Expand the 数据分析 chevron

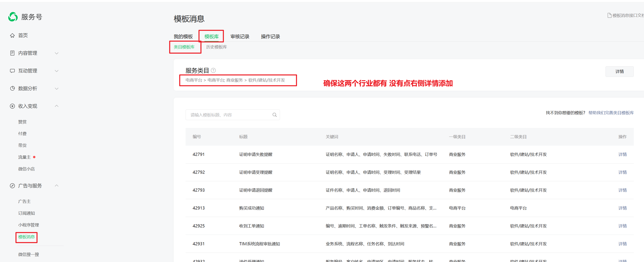click(x=57, y=88)
